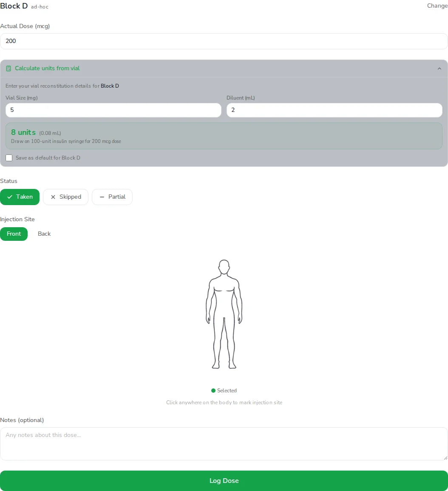Click the "Calculate units from vial" heading

(x=47, y=68)
